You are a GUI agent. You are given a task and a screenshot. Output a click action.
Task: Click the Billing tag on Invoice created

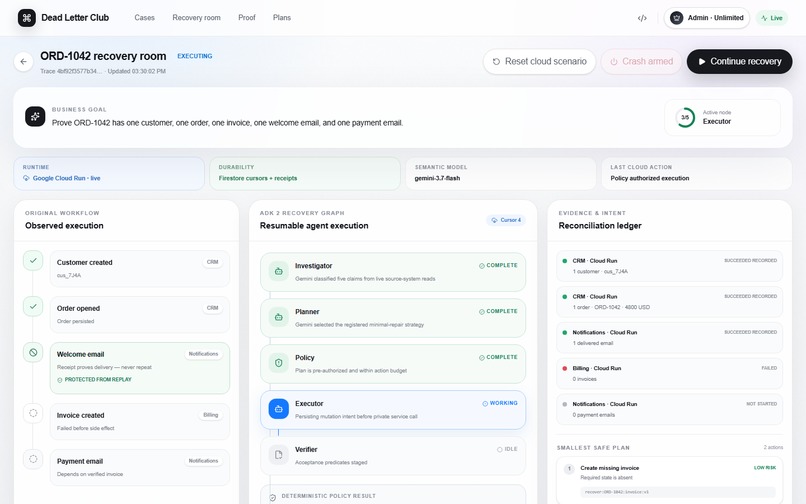point(211,415)
